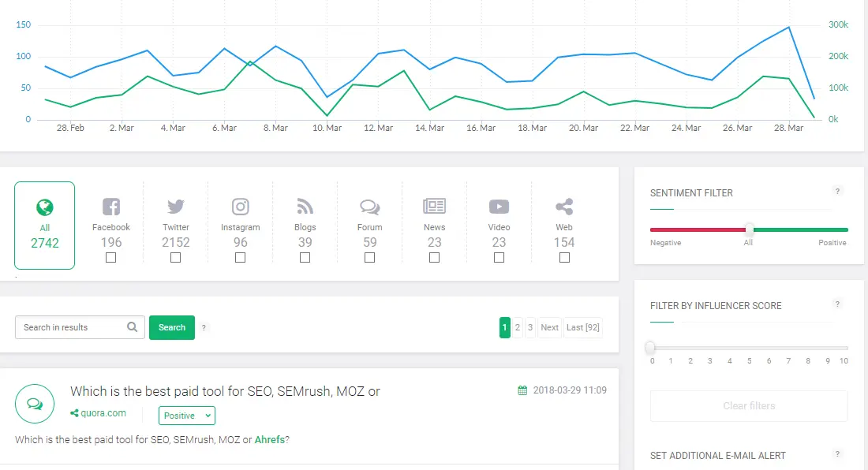868x470 pixels.
Task: Click the Twitter count 2152
Action: coord(175,242)
